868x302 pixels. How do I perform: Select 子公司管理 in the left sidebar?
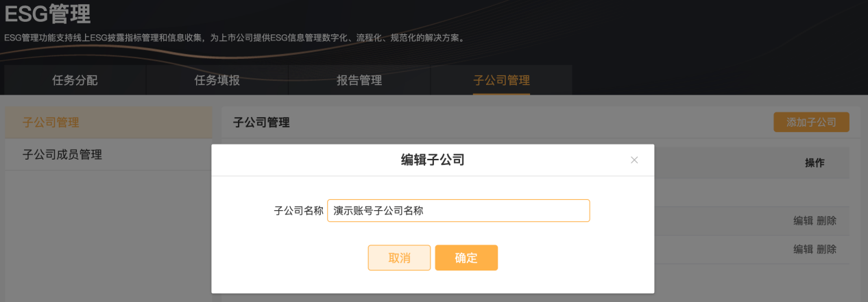point(51,123)
